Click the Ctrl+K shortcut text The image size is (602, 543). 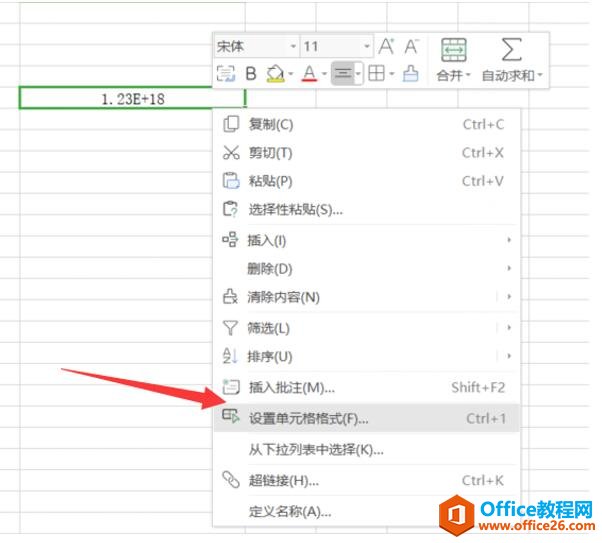click(483, 480)
